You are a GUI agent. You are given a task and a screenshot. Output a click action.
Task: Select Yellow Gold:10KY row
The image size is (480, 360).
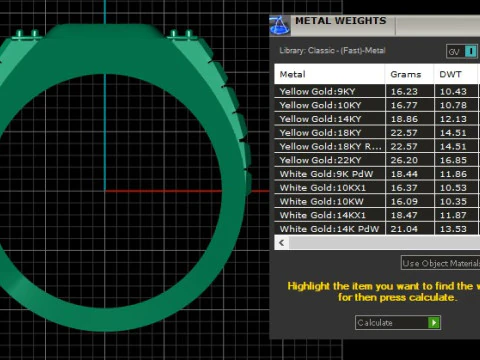(x=377, y=105)
